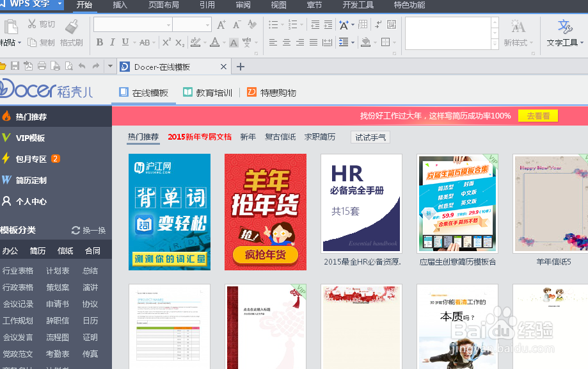Open the 审阅 (Review) tab
Viewport: 588px width, 369px height.
pyautogui.click(x=243, y=5)
